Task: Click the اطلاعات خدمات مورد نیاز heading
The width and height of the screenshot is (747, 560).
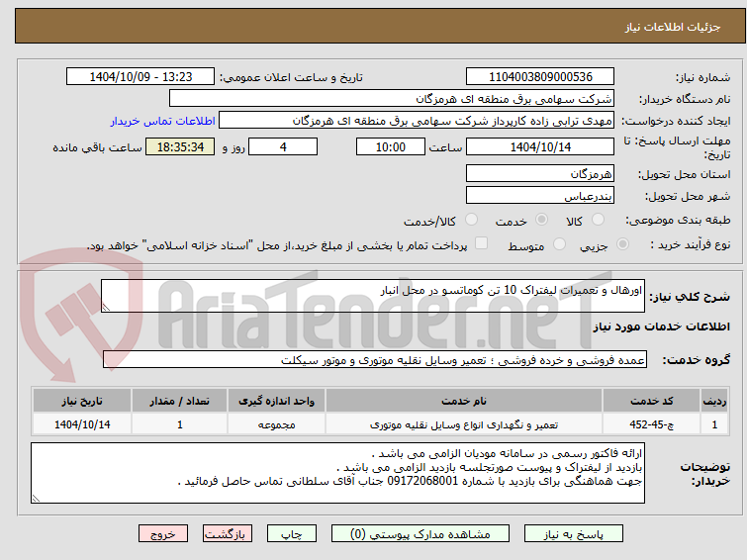Action: pos(661,327)
